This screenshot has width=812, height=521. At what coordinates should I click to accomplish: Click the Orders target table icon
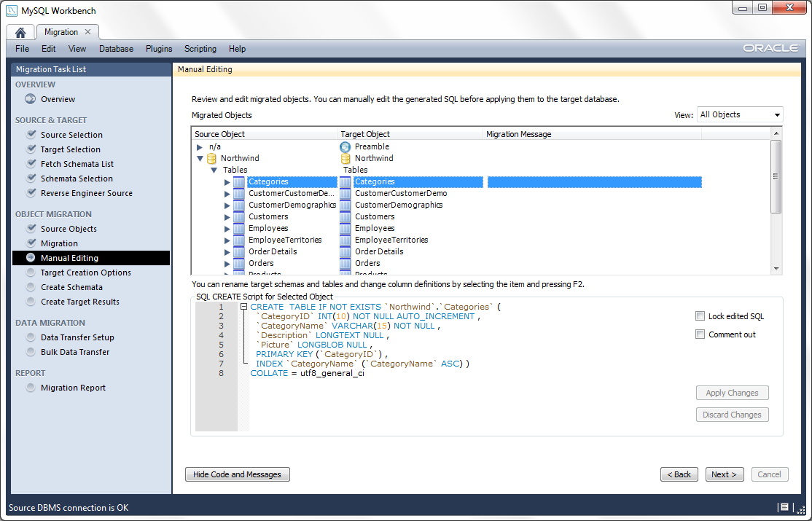tap(346, 263)
